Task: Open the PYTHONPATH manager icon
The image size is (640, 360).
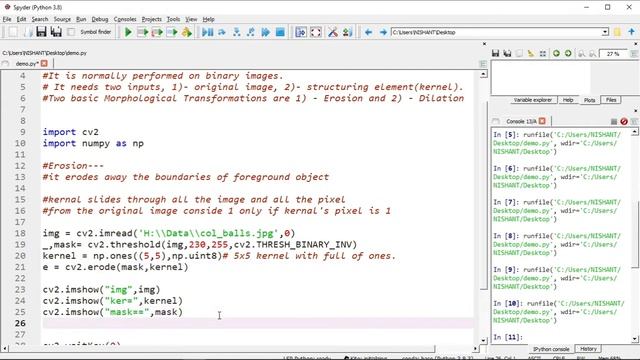Action: 347,32
